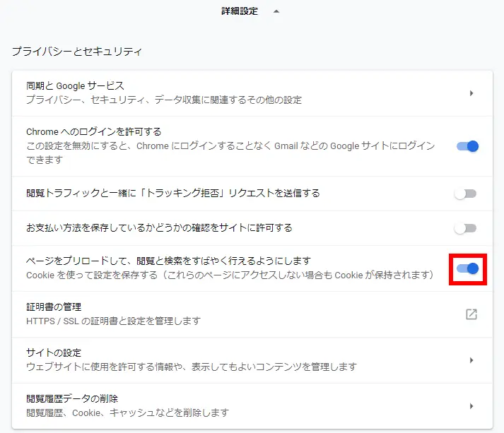Screen dimensions: 504x433
Task: Open the サイトの設定 row
Action: tap(252, 360)
